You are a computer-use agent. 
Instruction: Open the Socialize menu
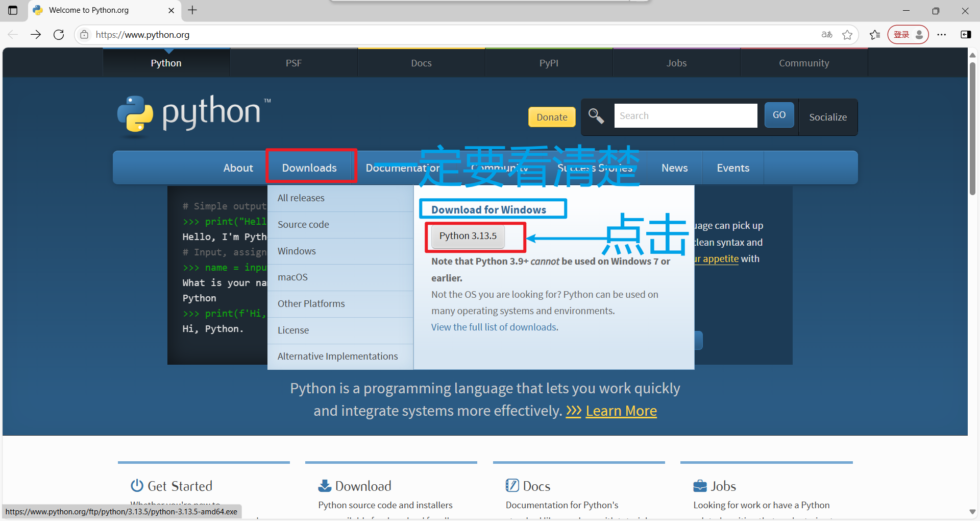tap(828, 117)
